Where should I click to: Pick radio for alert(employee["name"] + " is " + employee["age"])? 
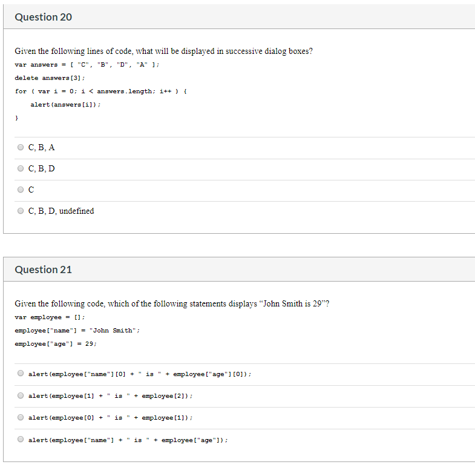pos(21,439)
